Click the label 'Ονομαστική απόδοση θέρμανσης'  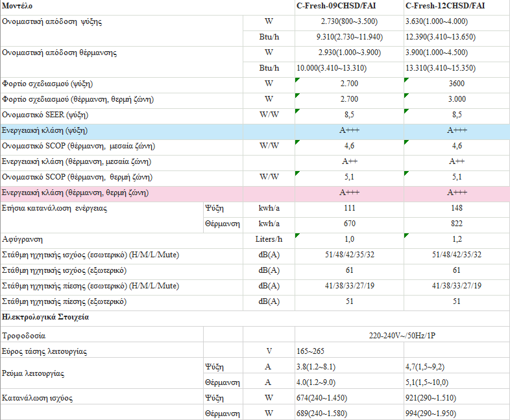(59, 53)
